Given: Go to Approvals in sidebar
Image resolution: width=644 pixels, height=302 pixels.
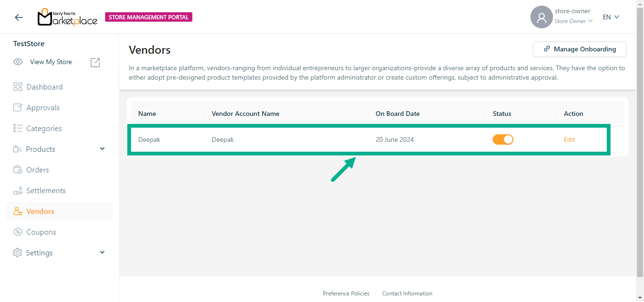Looking at the screenshot, I should click(43, 107).
